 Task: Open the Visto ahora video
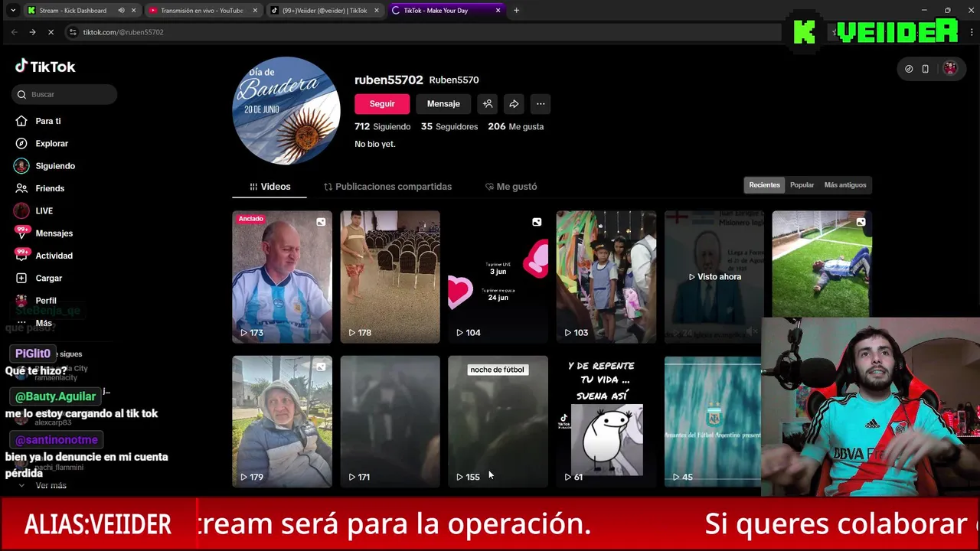pyautogui.click(x=714, y=276)
